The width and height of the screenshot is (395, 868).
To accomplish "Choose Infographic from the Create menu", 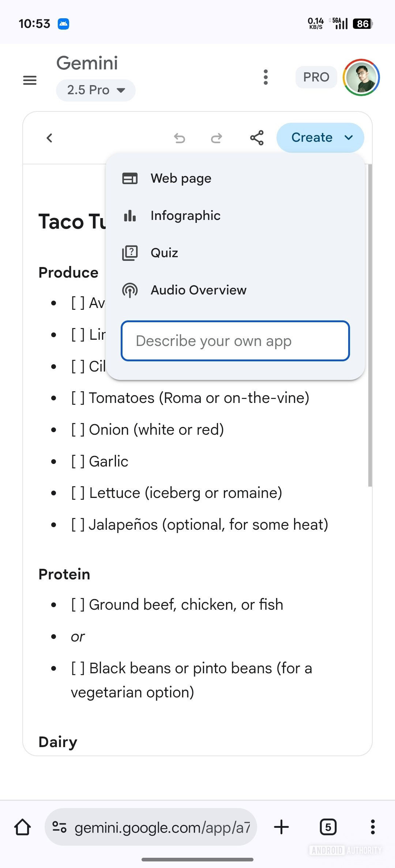I will 185,216.
